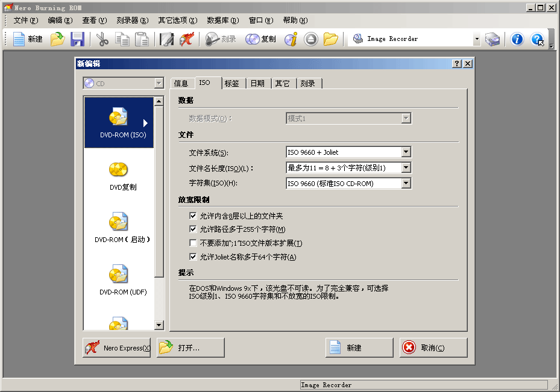560x392 pixels.
Task: Open the 字符集(ISO) dropdown
Action: click(x=406, y=183)
